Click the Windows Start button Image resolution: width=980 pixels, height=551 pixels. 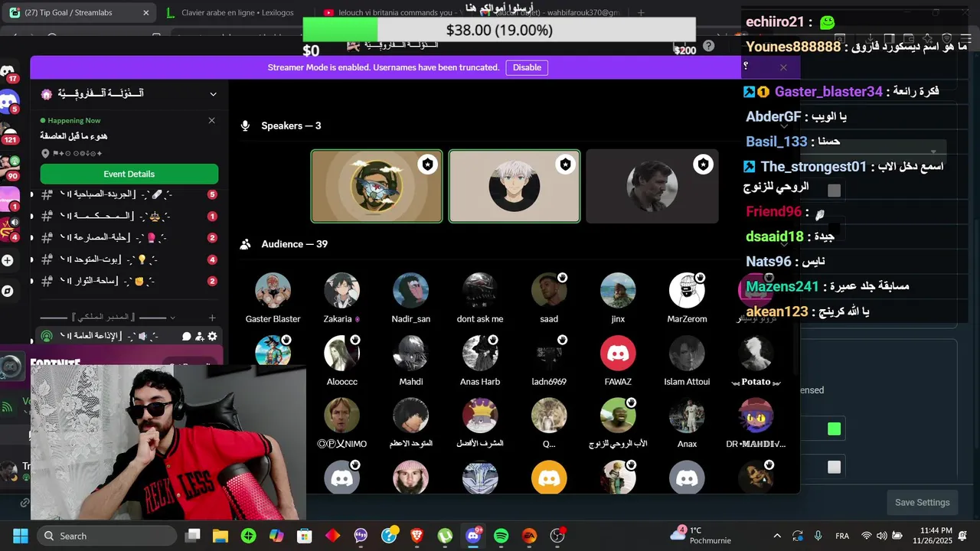coord(21,536)
